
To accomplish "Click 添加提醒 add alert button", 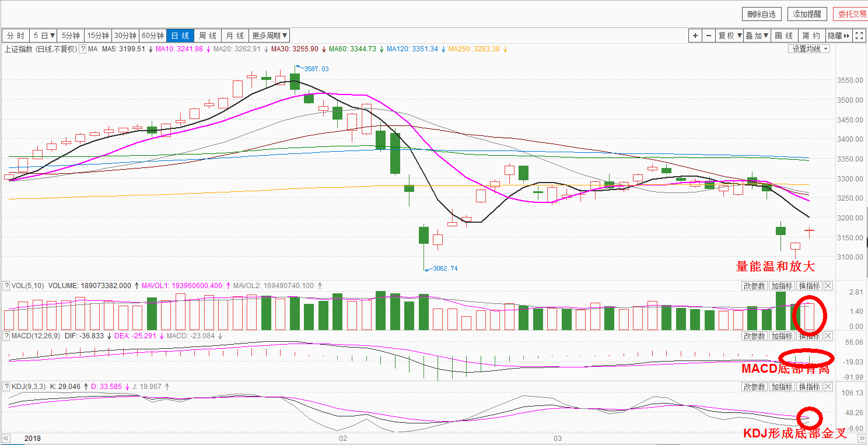I will [807, 15].
